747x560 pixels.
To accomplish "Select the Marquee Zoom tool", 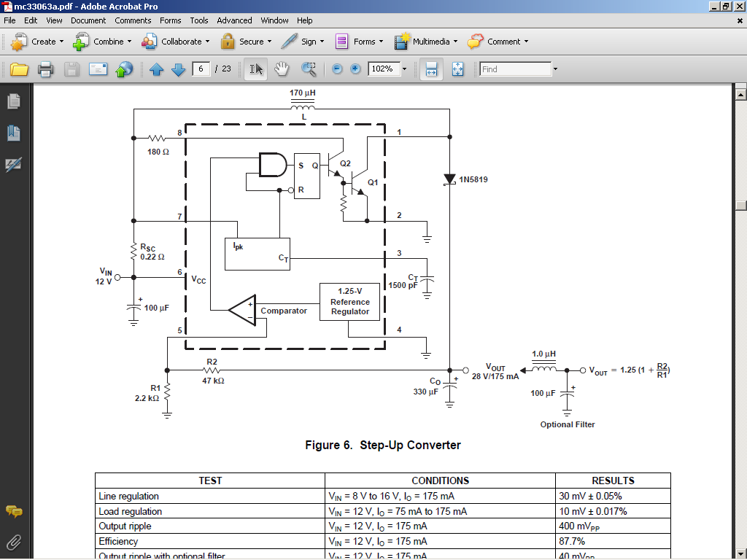I will 309,69.
